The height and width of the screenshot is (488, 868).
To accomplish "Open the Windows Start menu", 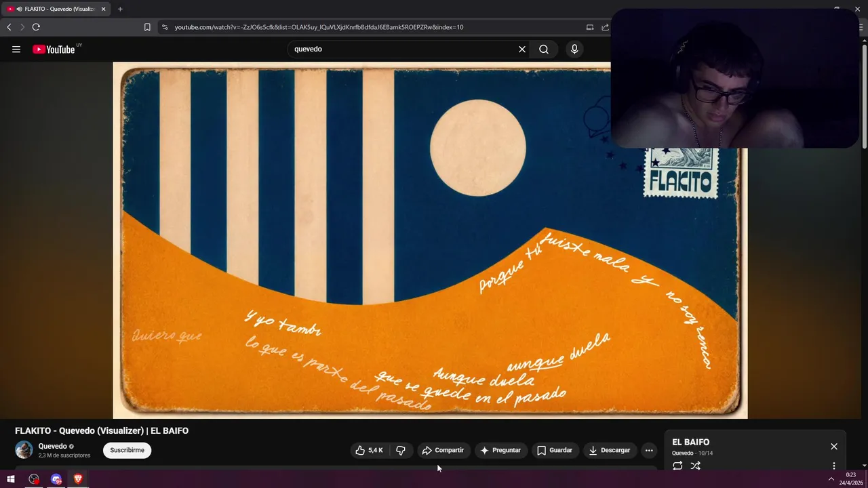I will [11, 479].
